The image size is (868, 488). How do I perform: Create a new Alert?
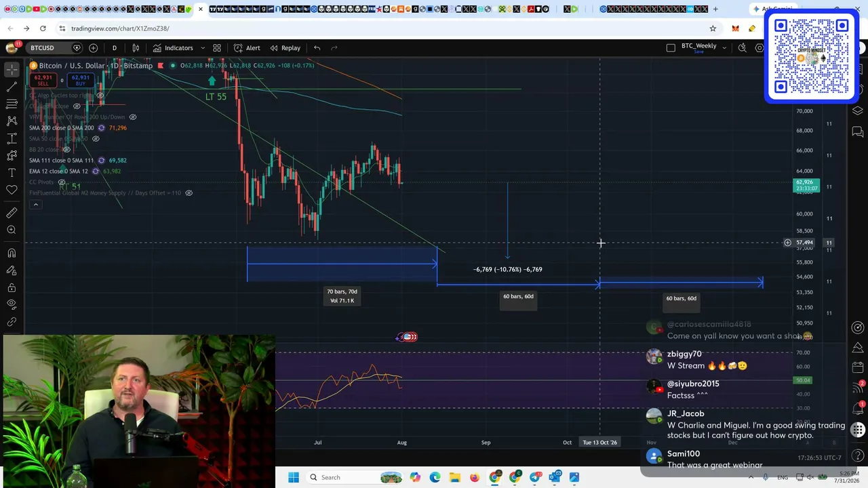tap(247, 48)
